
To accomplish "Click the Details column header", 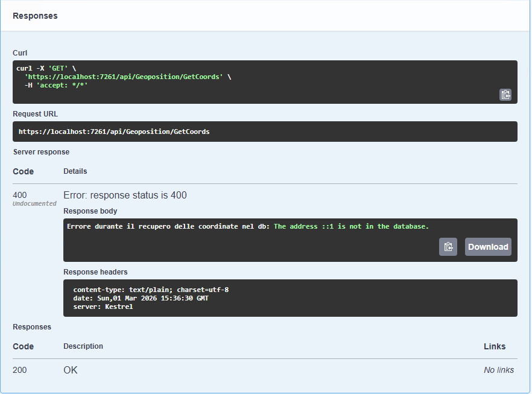I will click(75, 171).
